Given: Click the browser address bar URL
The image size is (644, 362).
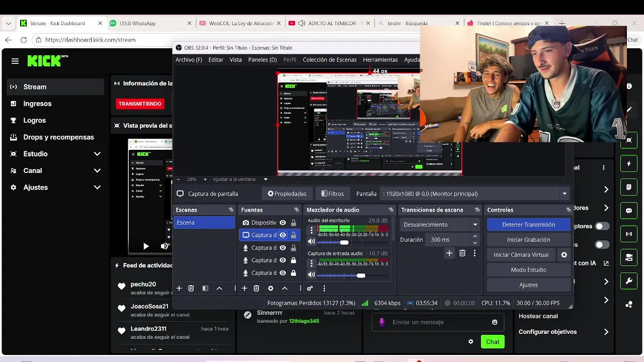Looking at the screenshot, I should point(90,40).
